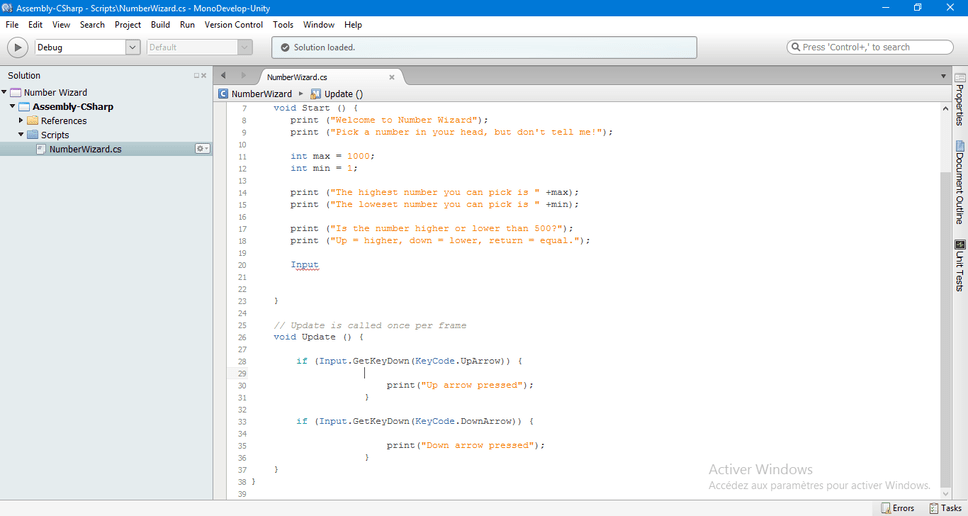Close the NumberWizard.cs tab

coord(391,77)
